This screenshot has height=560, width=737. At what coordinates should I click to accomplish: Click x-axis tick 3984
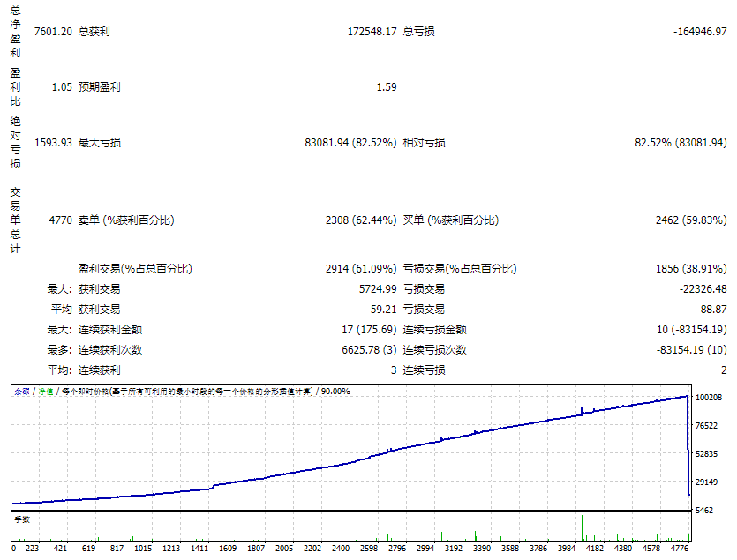pos(567,549)
